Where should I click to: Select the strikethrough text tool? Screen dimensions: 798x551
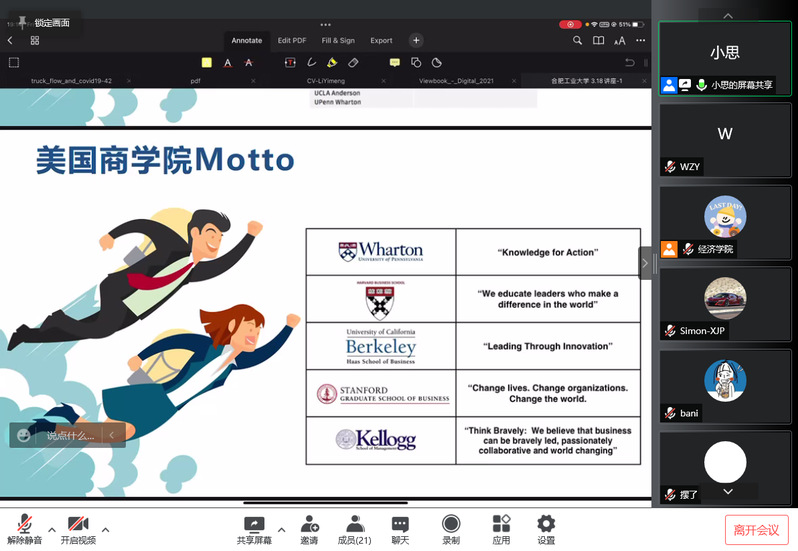click(x=248, y=63)
